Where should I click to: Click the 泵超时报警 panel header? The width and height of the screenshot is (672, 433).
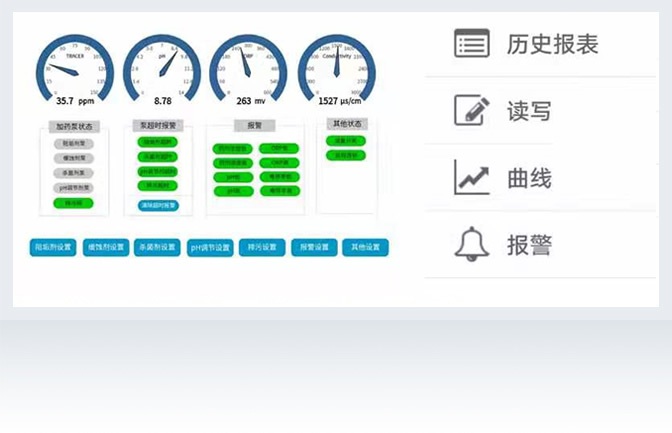pos(158,125)
